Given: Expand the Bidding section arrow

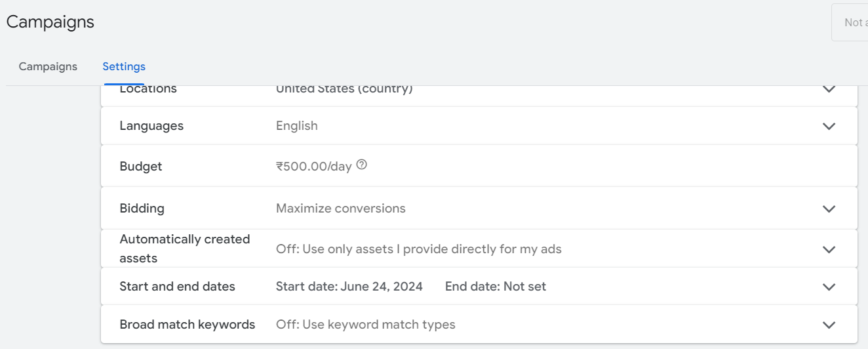Looking at the screenshot, I should [x=829, y=209].
